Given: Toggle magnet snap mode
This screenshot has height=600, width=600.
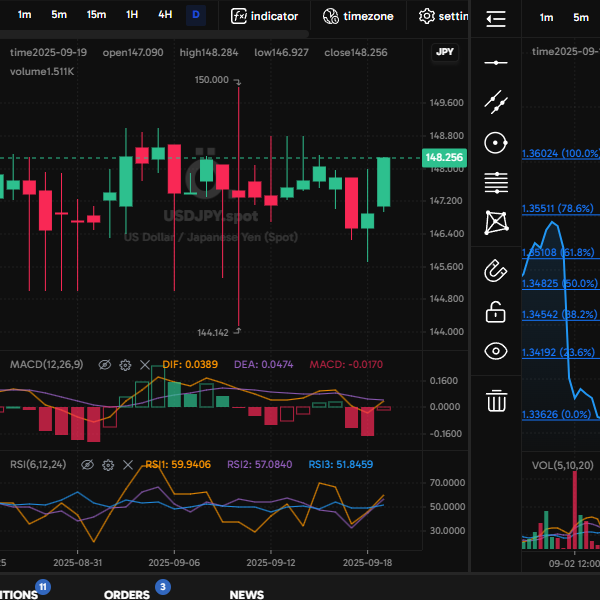Looking at the screenshot, I should pos(495,270).
